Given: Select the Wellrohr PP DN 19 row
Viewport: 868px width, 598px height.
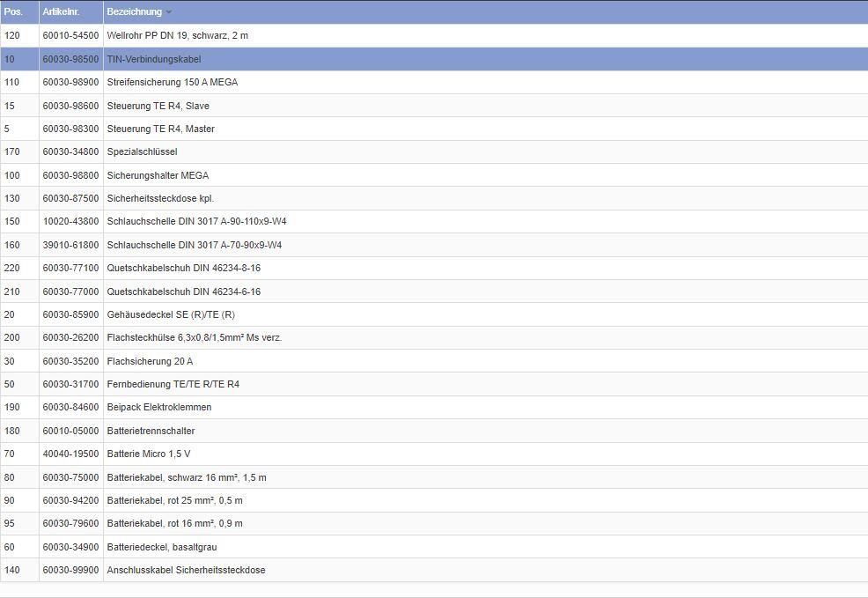Looking at the screenshot, I should [177, 35].
